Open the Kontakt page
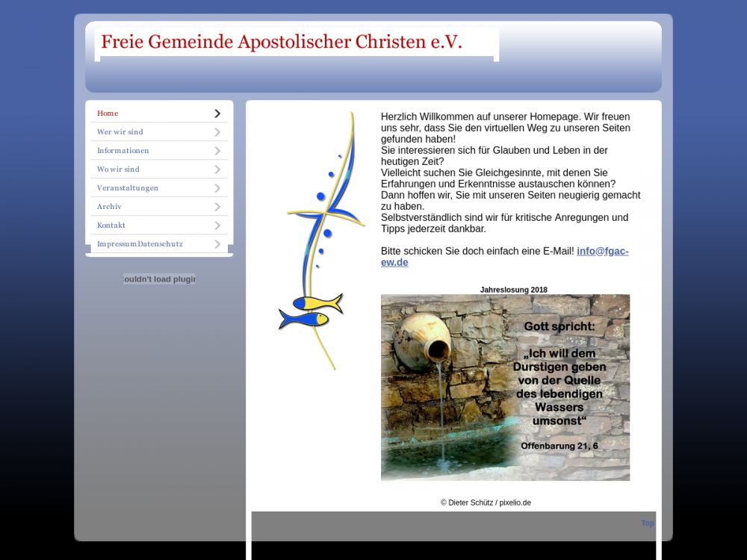Viewport: 747px width, 560px height. tap(111, 225)
